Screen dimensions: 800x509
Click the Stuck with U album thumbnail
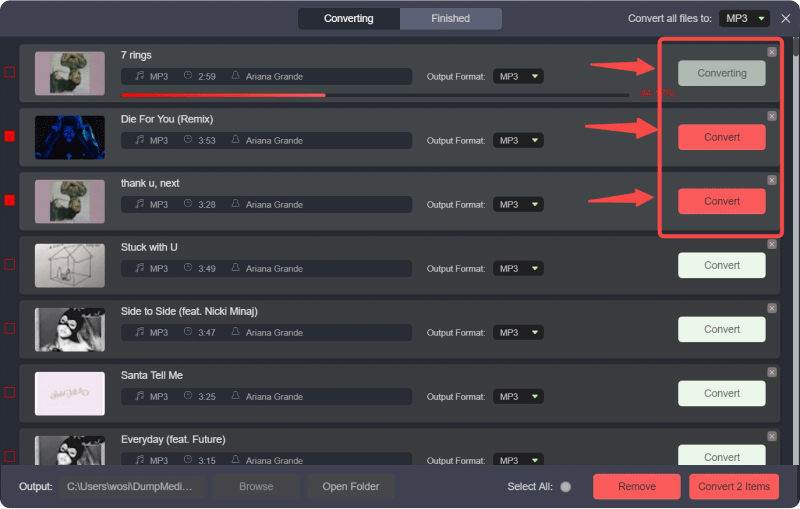(x=70, y=265)
